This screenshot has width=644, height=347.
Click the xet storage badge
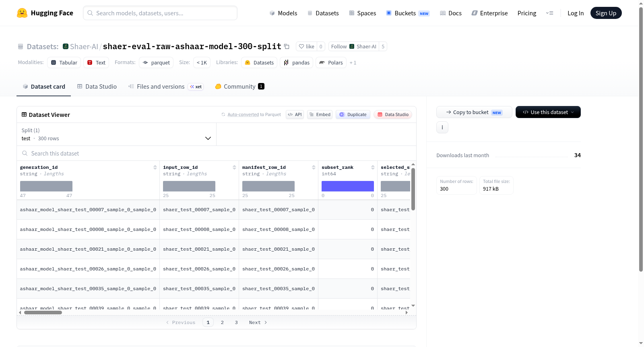(x=196, y=87)
